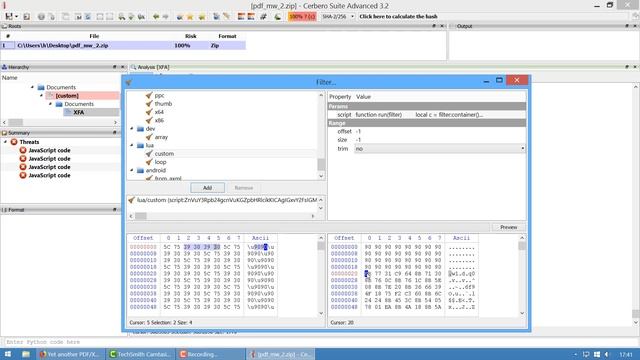
Task: Undock the Summary panel
Action: (x=115, y=133)
